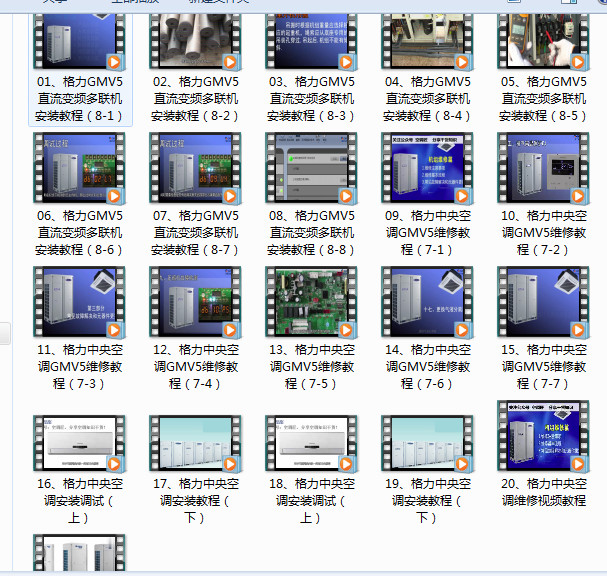Image resolution: width=607 pixels, height=576 pixels.
Task: Click file name "04、格力GMV5直流变频多联机安装教程（8-4）"
Action: (x=427, y=99)
